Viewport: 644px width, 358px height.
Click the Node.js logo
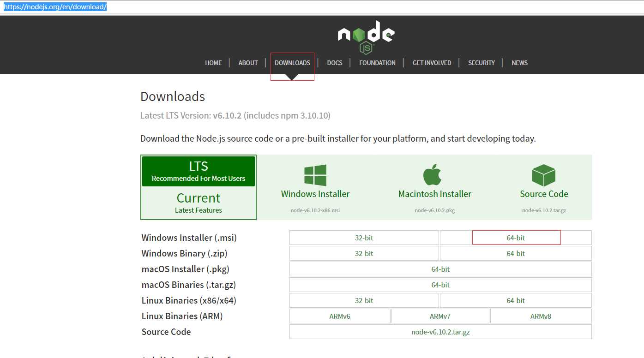click(x=366, y=37)
